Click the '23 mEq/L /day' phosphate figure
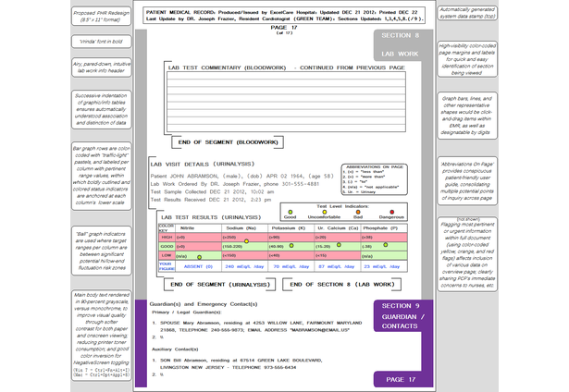The width and height of the screenshot is (569, 392). [x=381, y=266]
